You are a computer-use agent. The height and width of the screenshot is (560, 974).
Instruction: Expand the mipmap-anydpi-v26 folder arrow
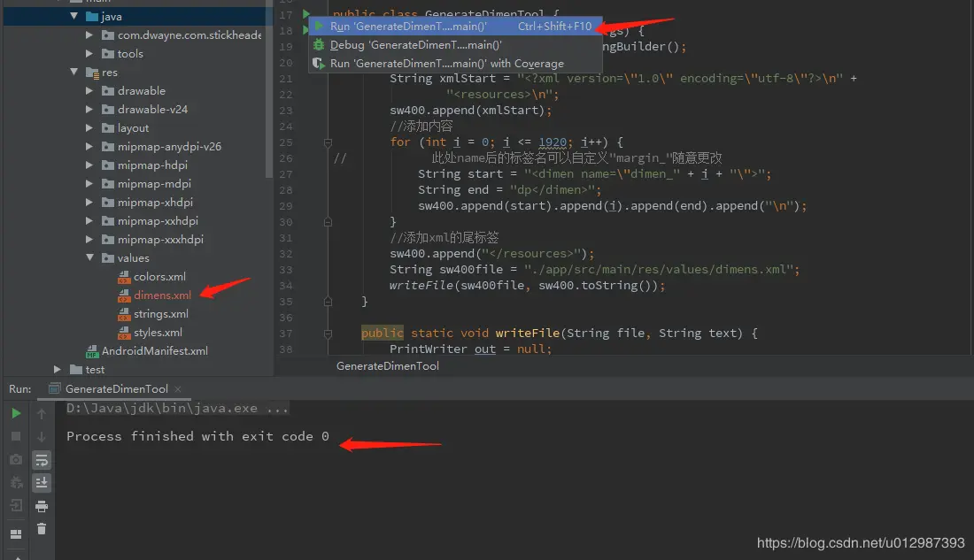pos(89,147)
